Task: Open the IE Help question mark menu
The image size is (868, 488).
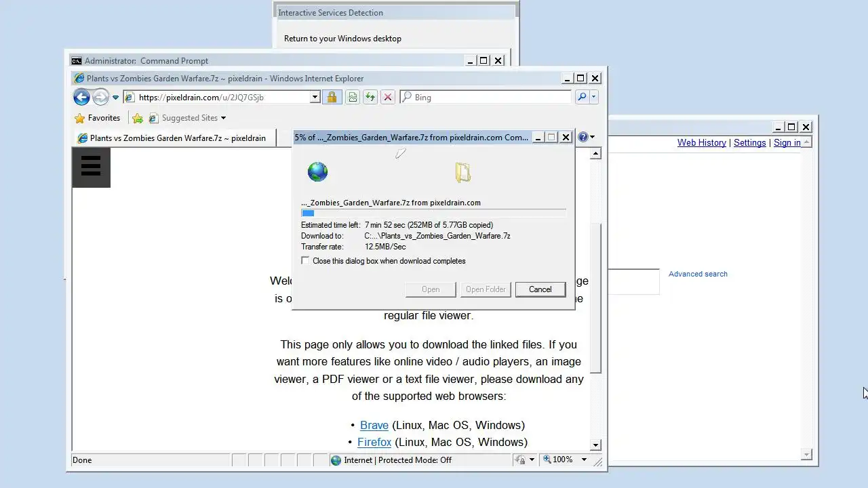Action: click(x=586, y=137)
